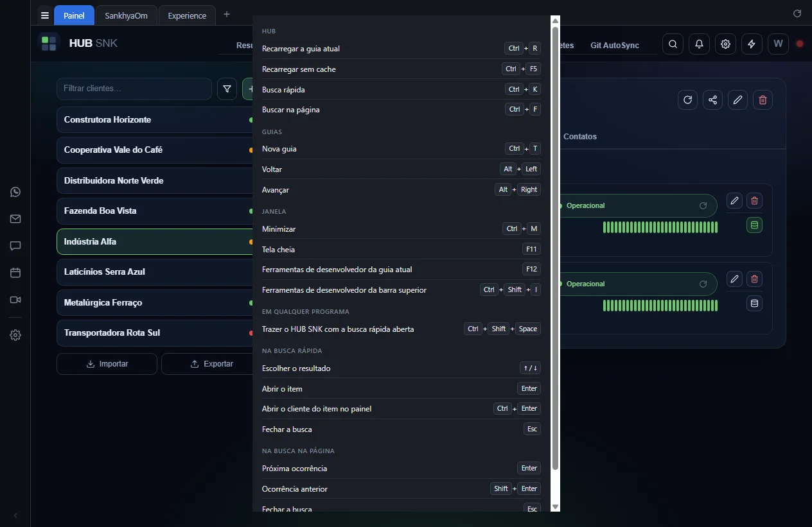
Task: Collapse the left sidebar with the chevron
Action: point(15,515)
